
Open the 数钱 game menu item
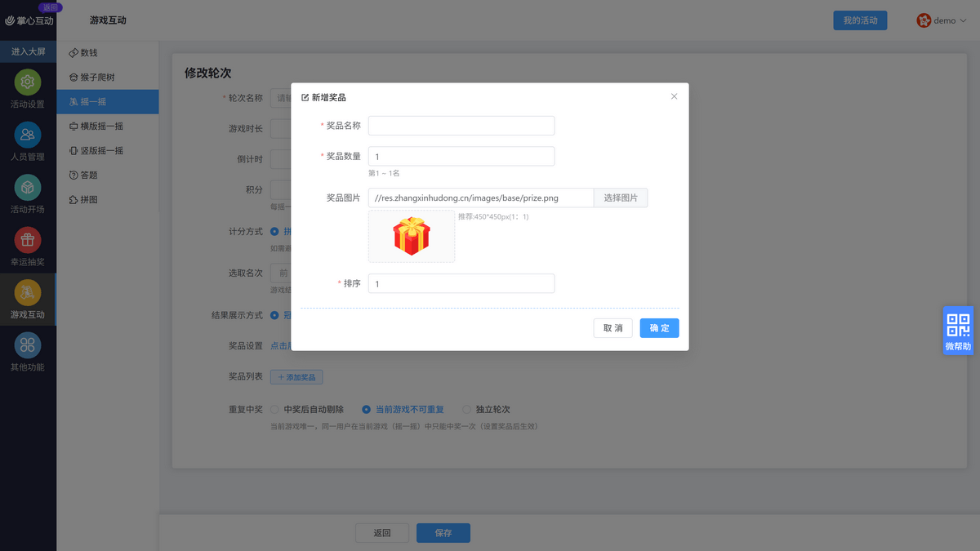click(108, 53)
